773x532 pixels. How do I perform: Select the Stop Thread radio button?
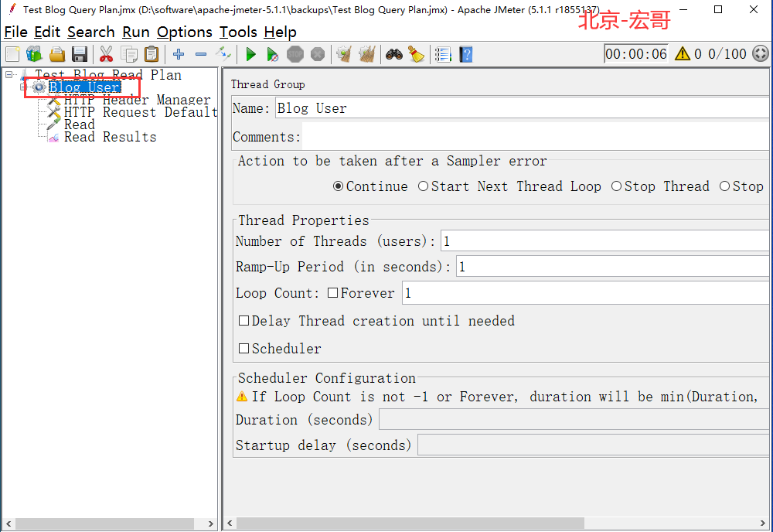616,186
